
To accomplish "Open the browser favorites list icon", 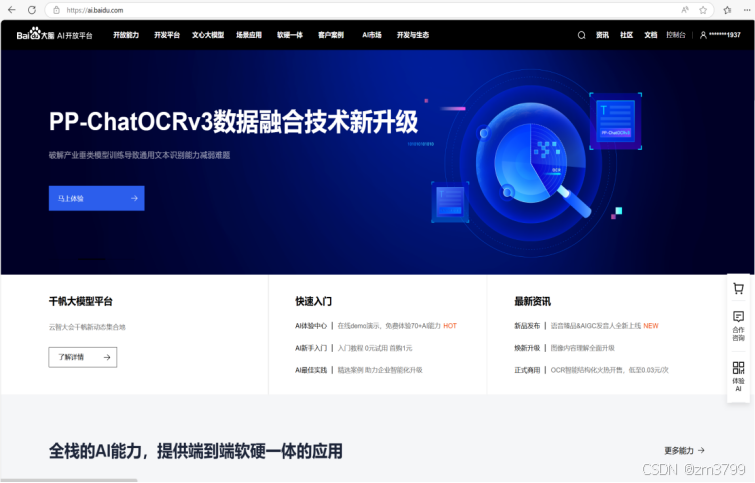I will 728,10.
